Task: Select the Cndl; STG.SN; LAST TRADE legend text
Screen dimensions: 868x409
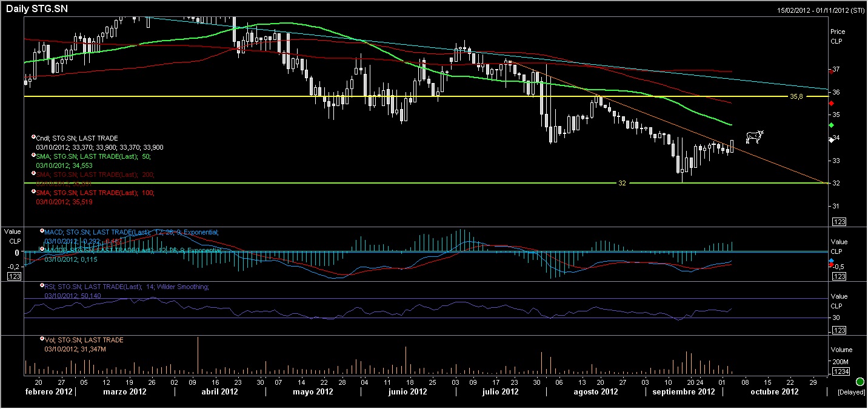Action: [x=77, y=138]
